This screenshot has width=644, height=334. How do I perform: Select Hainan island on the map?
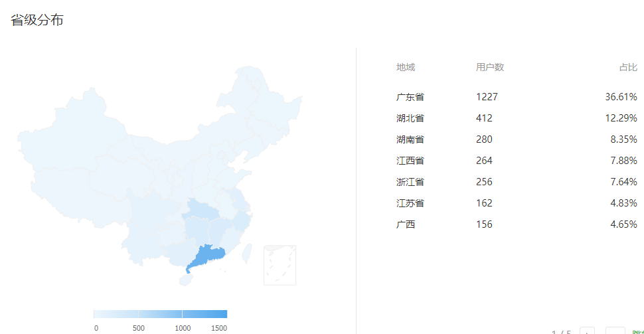185,280
